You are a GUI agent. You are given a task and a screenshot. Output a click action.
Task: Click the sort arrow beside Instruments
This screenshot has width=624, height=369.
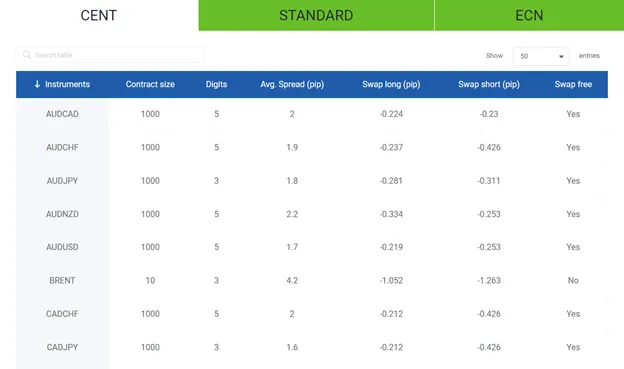[37, 84]
